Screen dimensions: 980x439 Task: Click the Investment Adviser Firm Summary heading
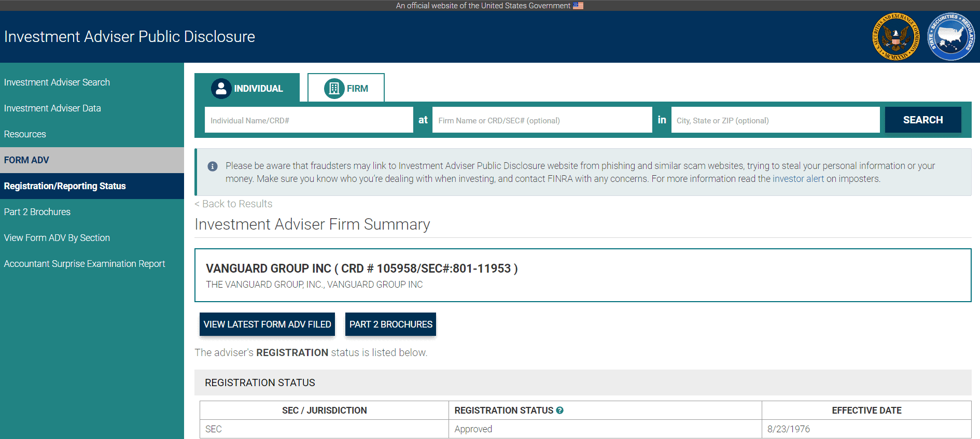[x=312, y=224]
